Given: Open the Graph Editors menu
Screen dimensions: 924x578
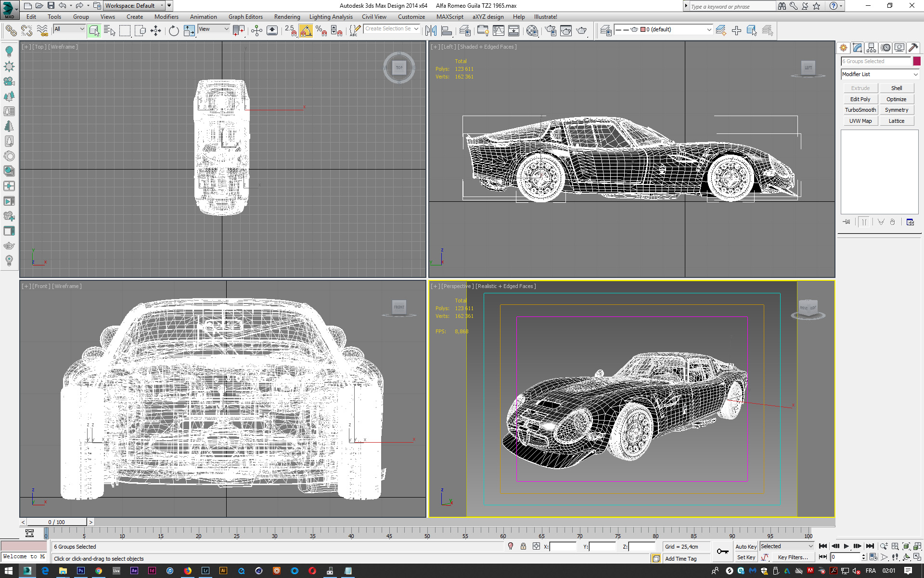Looking at the screenshot, I should (245, 17).
